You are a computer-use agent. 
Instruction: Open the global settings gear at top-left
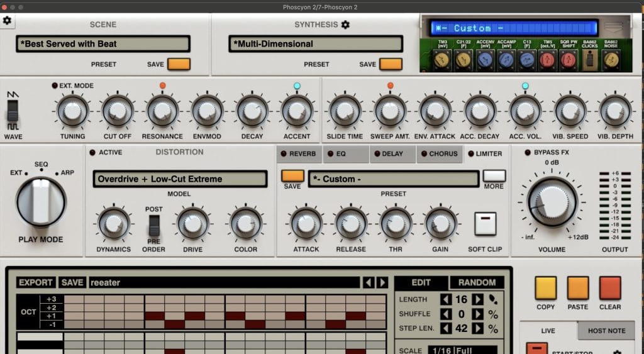(7, 21)
